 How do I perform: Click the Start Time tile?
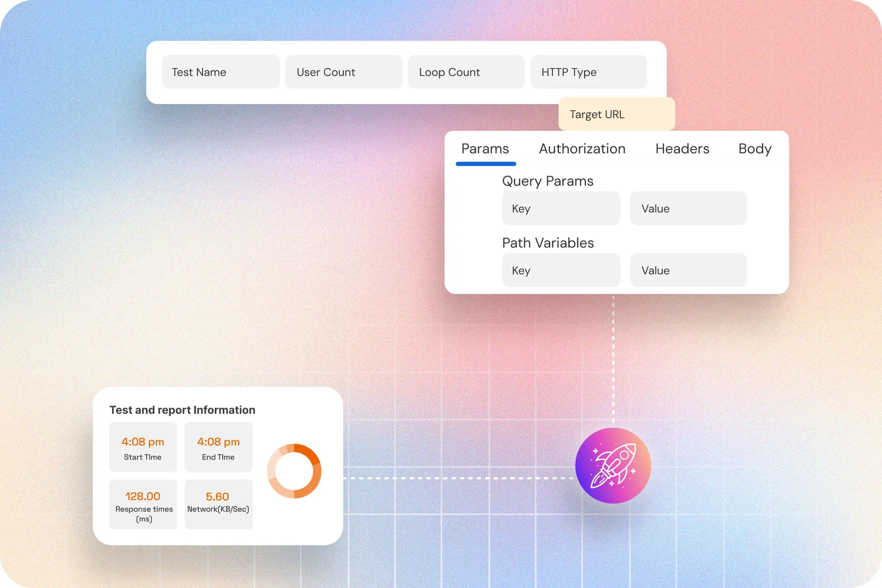point(143,447)
